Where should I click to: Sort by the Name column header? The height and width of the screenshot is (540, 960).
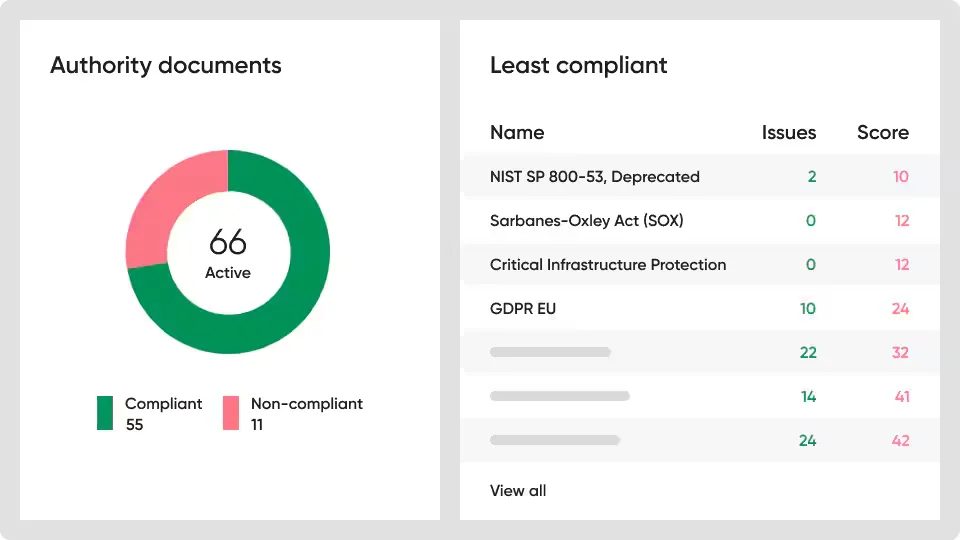click(517, 132)
